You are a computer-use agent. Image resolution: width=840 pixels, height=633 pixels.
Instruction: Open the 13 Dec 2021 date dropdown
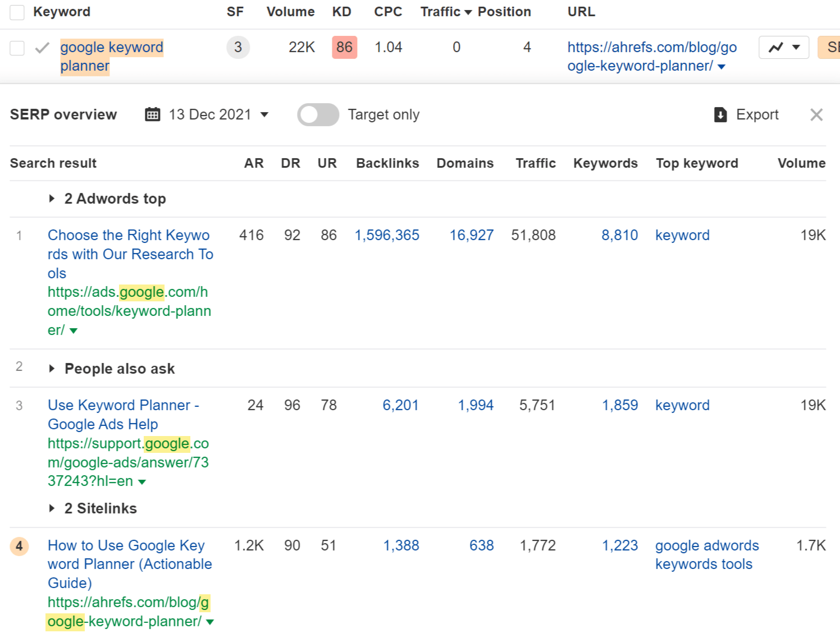pyautogui.click(x=264, y=114)
